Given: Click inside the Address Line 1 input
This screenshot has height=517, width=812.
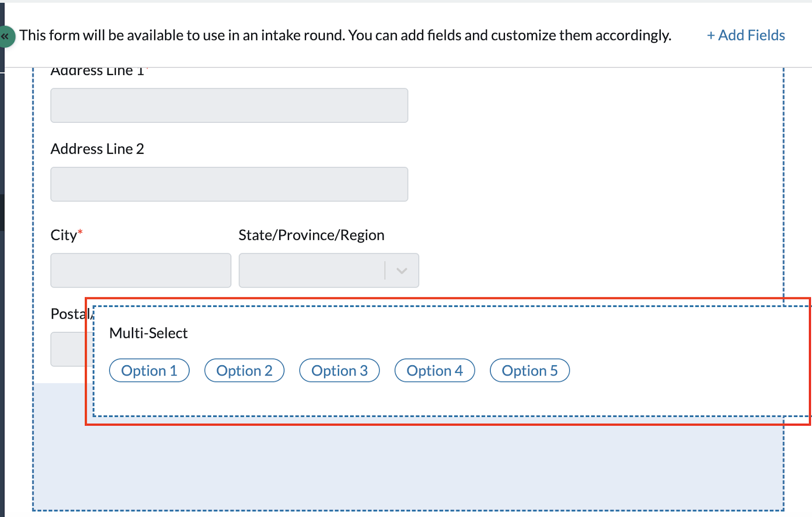Looking at the screenshot, I should (229, 105).
